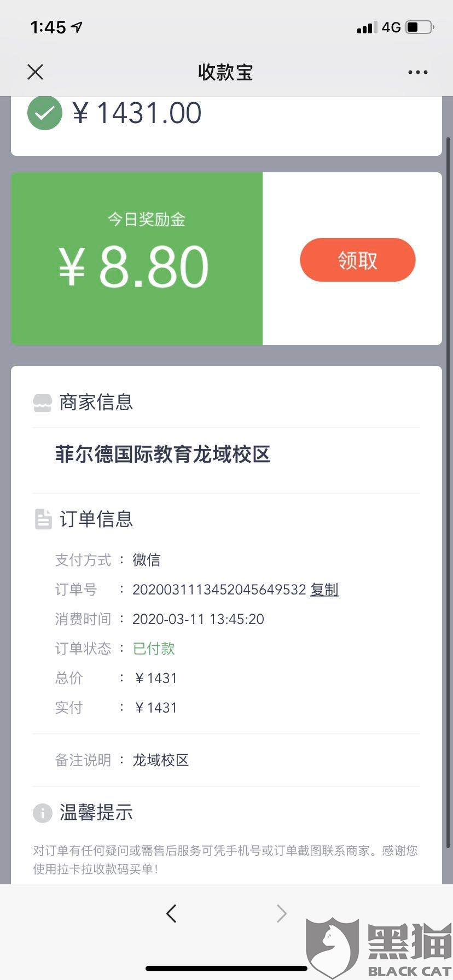Screen dimensions: 453x980
Task: Open the three-dot more options menu
Action: point(417,72)
